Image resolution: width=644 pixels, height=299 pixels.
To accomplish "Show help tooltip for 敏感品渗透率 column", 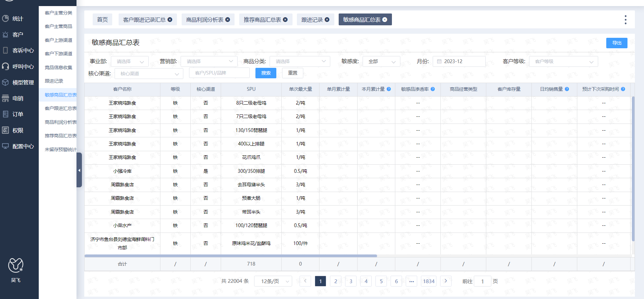I will pos(433,89).
